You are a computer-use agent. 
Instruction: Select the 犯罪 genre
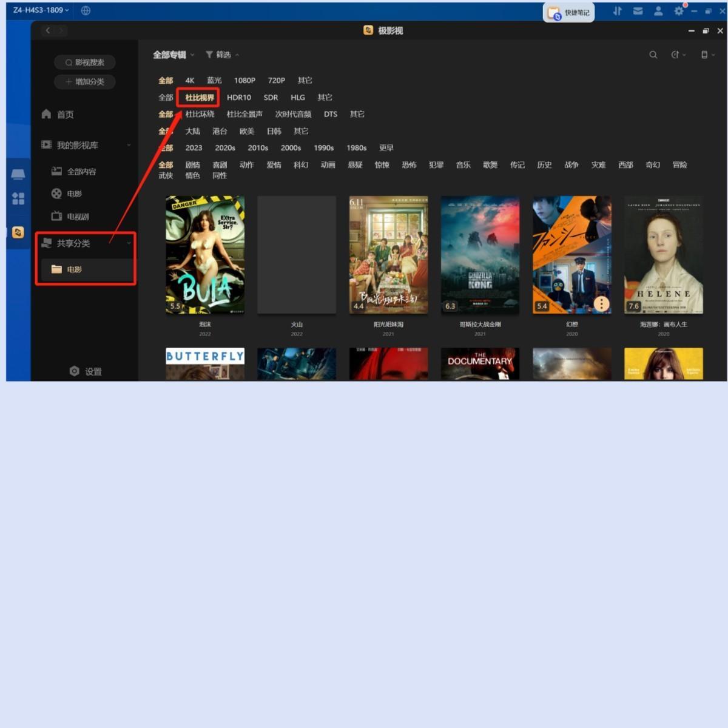point(436,165)
